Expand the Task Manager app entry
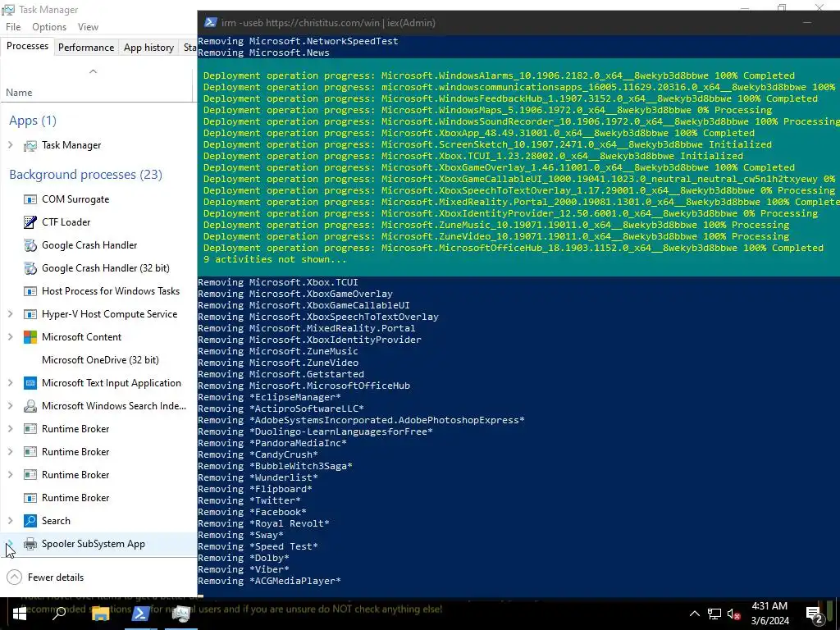 (x=10, y=145)
